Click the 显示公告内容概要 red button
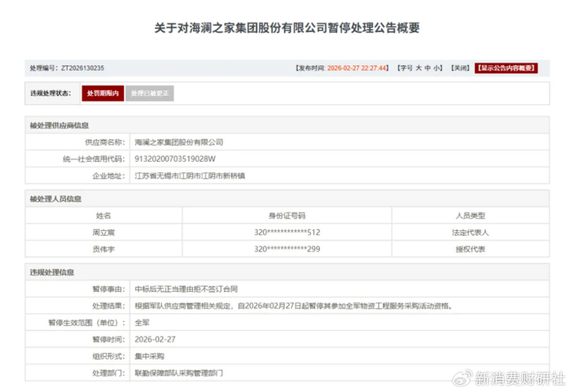Viewport: 570px width, 392px height. [506, 68]
